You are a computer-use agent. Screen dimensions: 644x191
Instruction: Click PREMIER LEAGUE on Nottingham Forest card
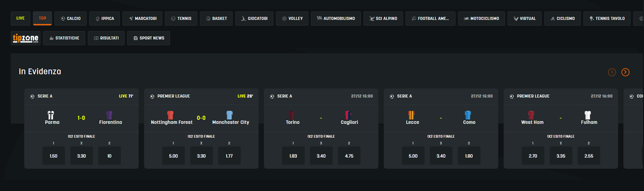(x=174, y=96)
